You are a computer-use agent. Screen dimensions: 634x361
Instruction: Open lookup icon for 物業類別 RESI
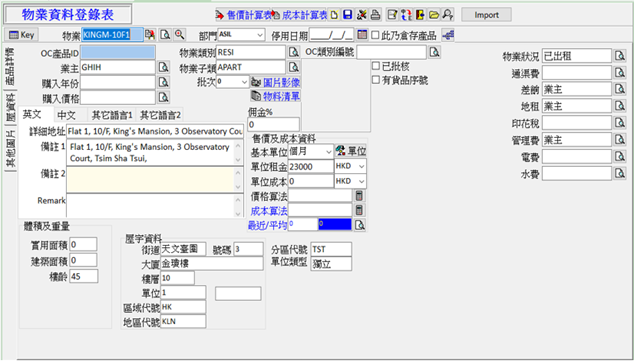[x=294, y=52]
